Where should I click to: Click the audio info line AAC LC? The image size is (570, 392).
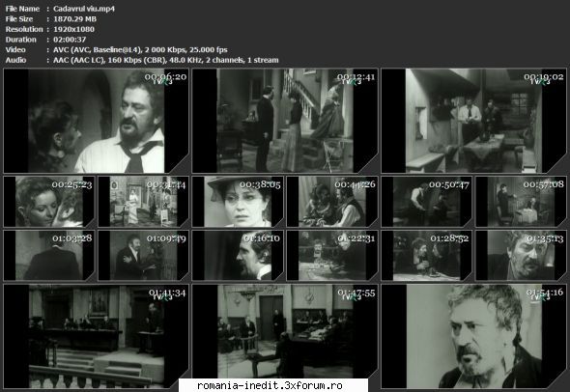tap(166, 60)
